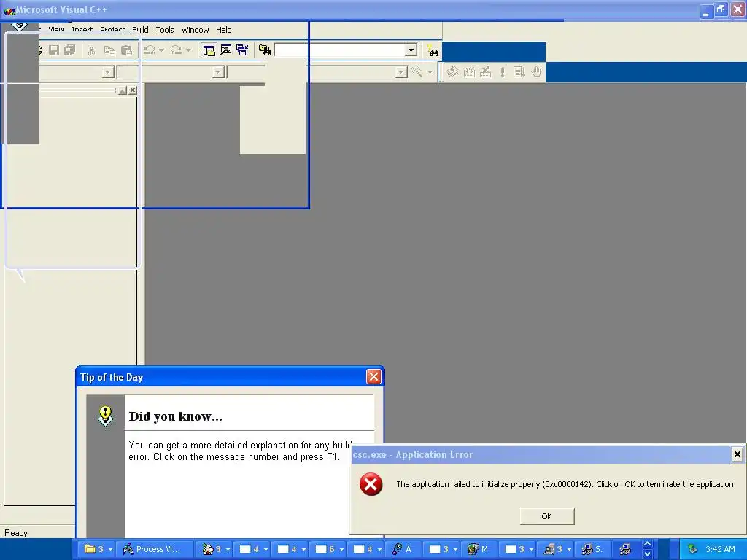The width and height of the screenshot is (747, 560).
Task: Click the lightbulb icon in Tip of the Day
Action: [105, 416]
